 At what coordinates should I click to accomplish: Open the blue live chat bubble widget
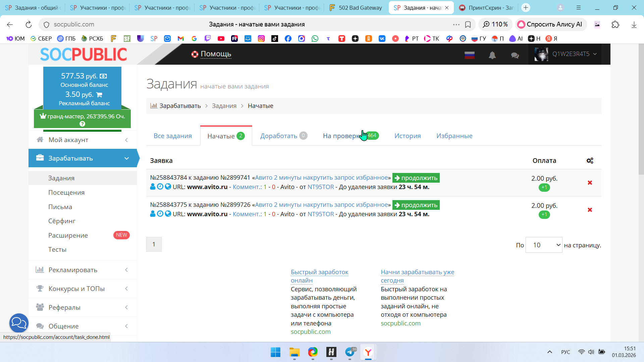click(x=19, y=323)
